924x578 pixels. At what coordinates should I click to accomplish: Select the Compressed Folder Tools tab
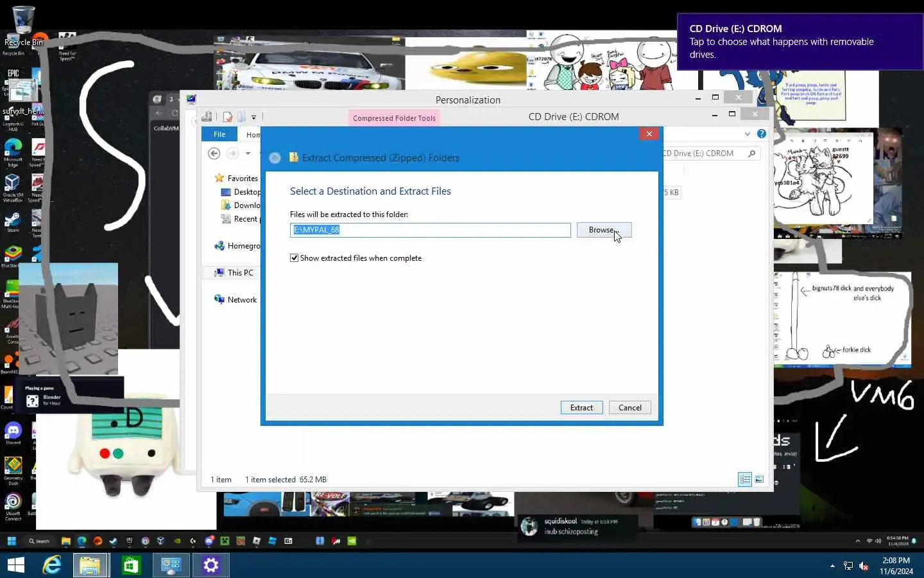(394, 118)
